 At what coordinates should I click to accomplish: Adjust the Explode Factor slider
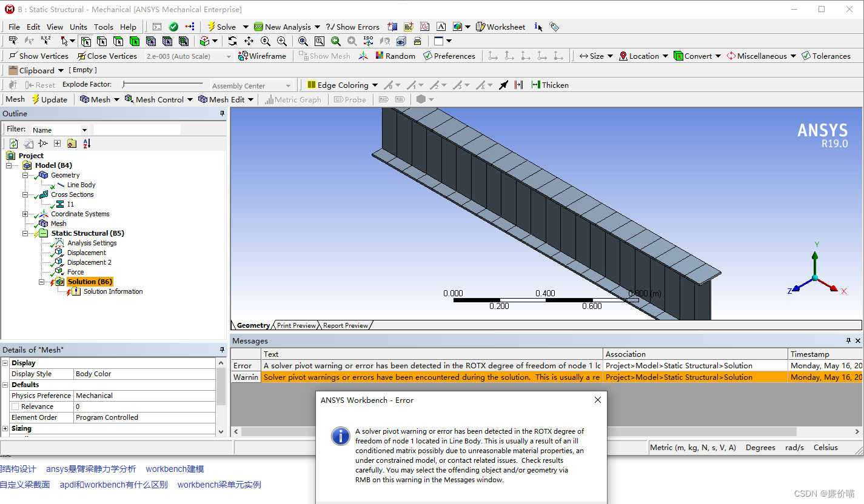tap(162, 84)
